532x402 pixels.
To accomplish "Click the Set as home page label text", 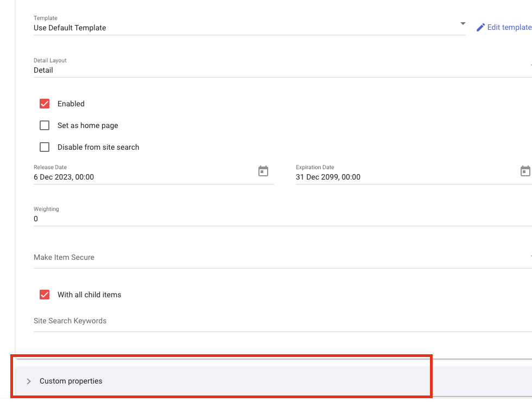I will coord(88,125).
